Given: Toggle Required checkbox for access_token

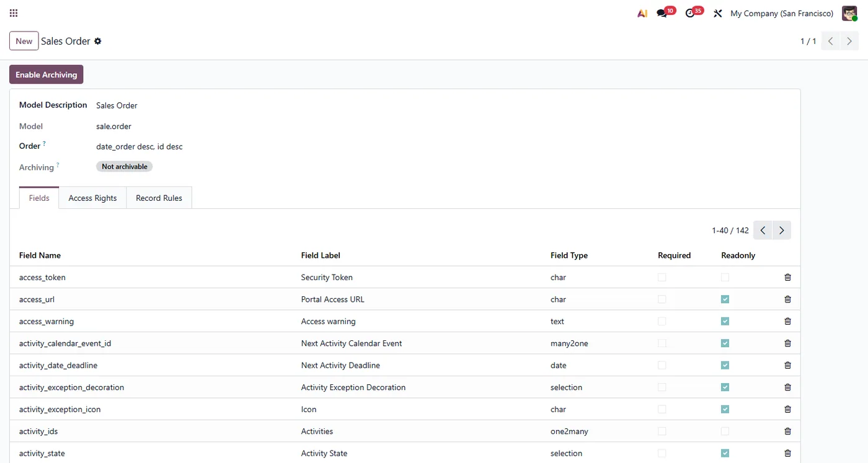Looking at the screenshot, I should tap(662, 277).
